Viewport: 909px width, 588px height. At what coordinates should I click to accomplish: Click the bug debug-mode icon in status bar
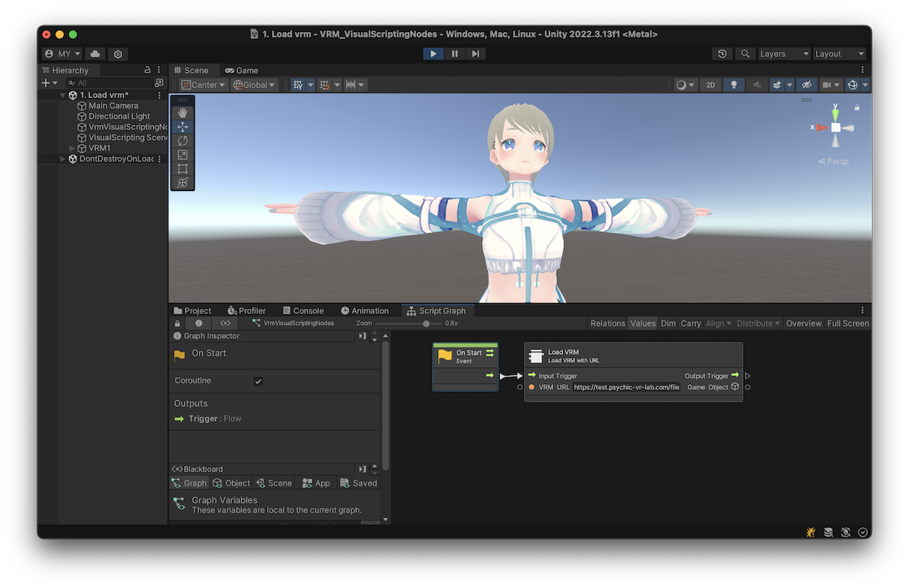coord(810,532)
